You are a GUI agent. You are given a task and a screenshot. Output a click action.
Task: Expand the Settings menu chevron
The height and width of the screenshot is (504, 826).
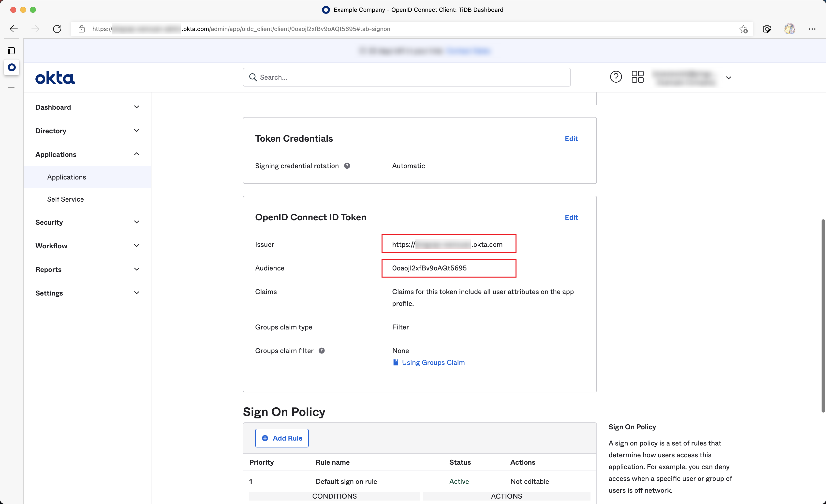pyautogui.click(x=136, y=293)
